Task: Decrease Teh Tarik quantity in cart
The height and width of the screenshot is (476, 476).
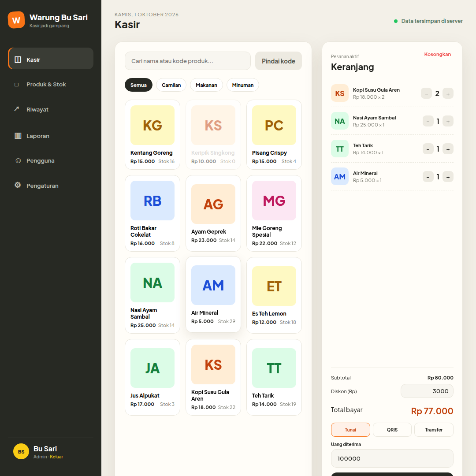Action: click(x=428, y=149)
